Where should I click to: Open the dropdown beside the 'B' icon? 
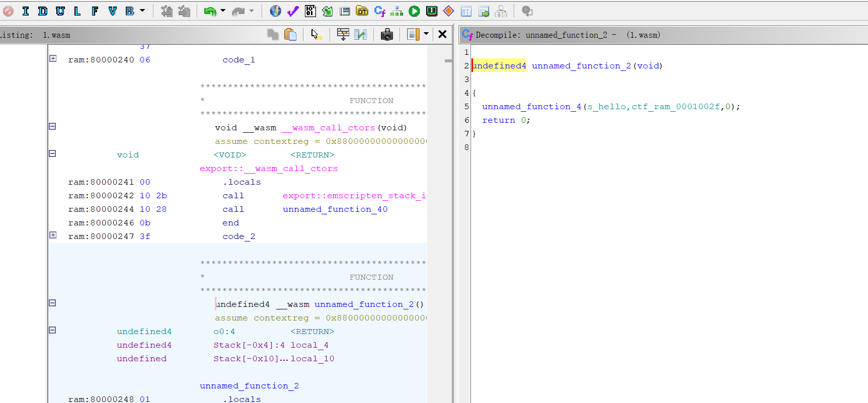[142, 11]
